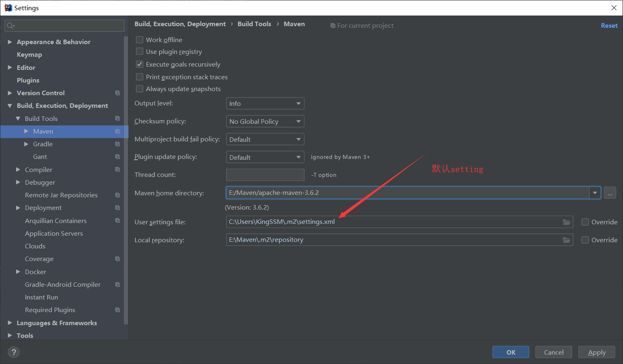This screenshot has width=623, height=364.
Task: Click the Cancel button
Action: click(554, 352)
